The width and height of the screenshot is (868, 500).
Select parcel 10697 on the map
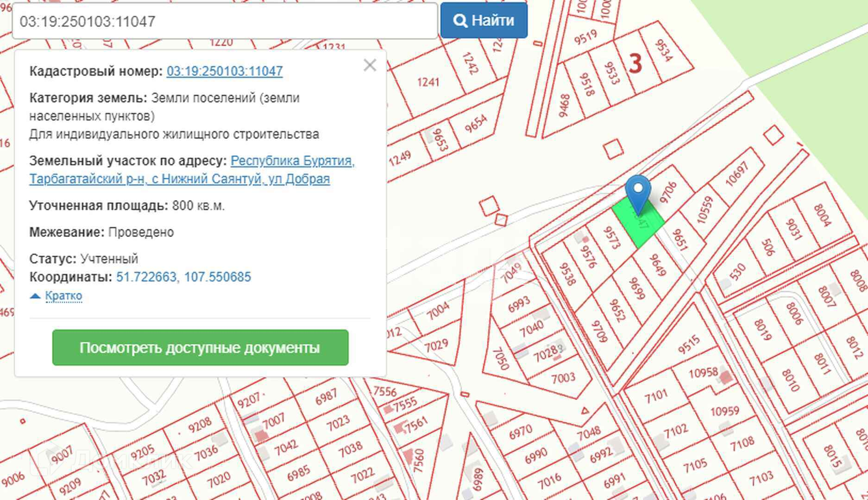(x=736, y=174)
